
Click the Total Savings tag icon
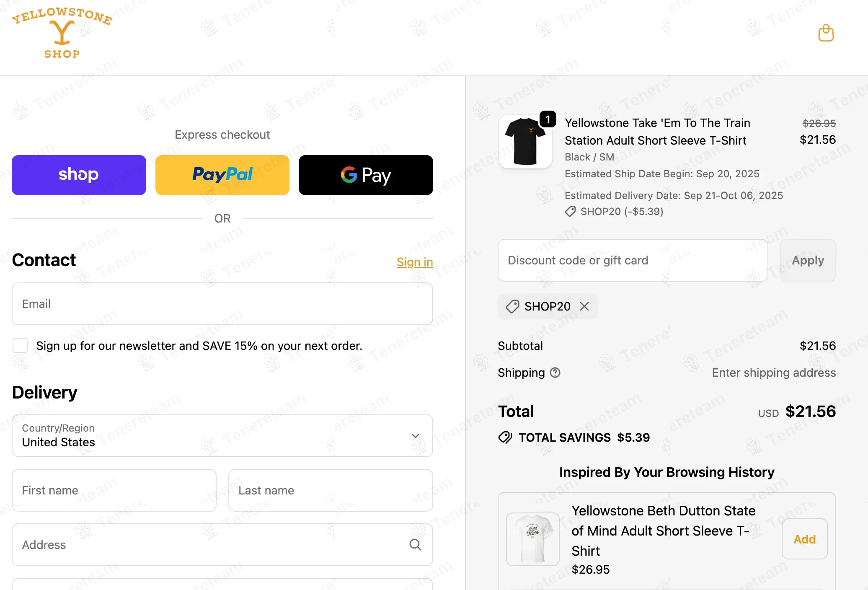click(505, 437)
